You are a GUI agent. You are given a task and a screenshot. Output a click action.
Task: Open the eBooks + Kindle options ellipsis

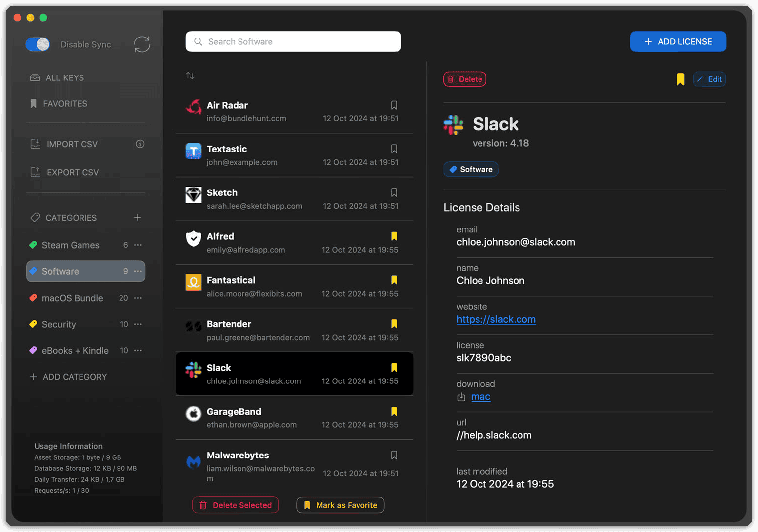[138, 350]
